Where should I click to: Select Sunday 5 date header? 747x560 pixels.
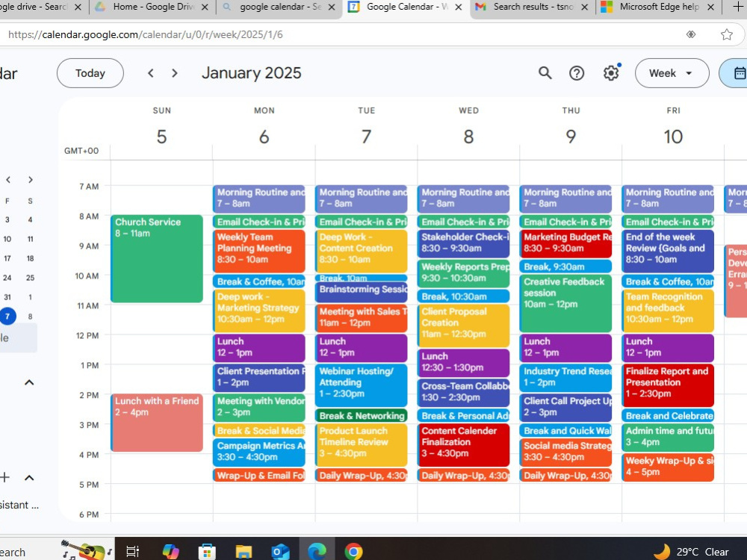pos(161,137)
